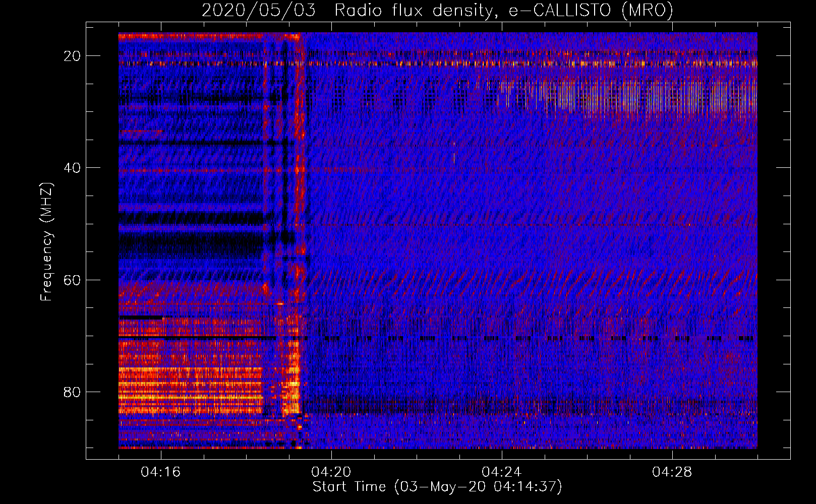
Task: Click the plot title '2020/05/03 Radio flux density, e-CALLISTO (MRO)'
Action: (x=437, y=10)
